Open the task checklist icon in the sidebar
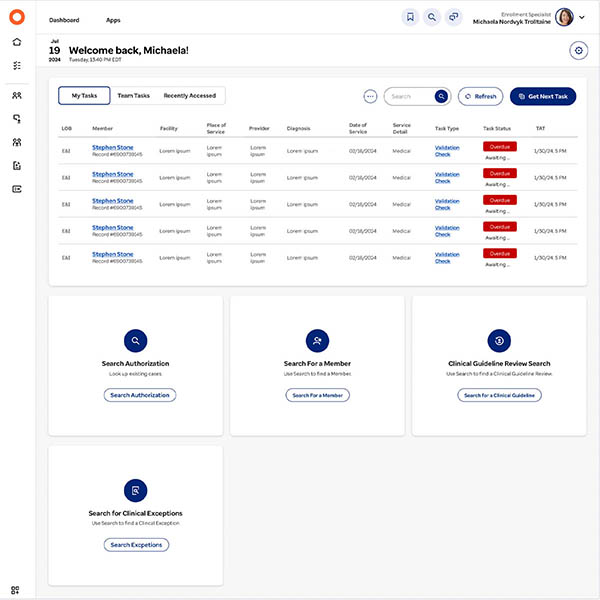Screen dimensions: 600x600 coord(17,66)
